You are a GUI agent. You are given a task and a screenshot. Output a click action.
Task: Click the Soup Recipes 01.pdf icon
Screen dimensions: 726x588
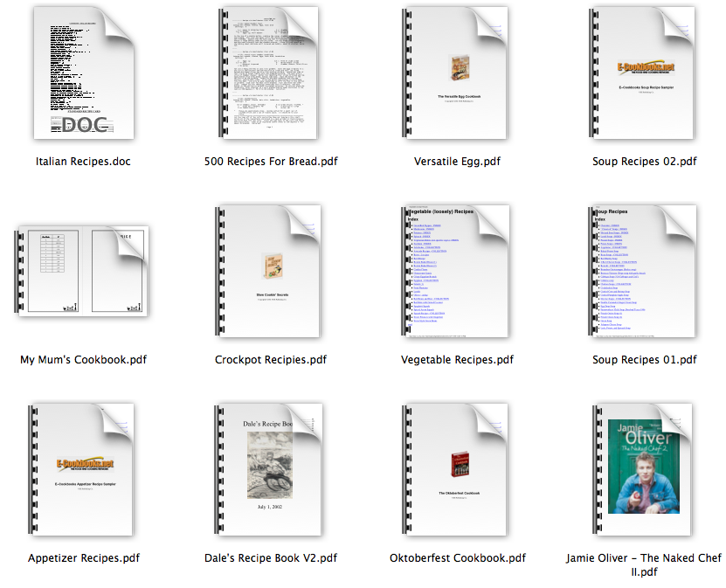click(645, 272)
